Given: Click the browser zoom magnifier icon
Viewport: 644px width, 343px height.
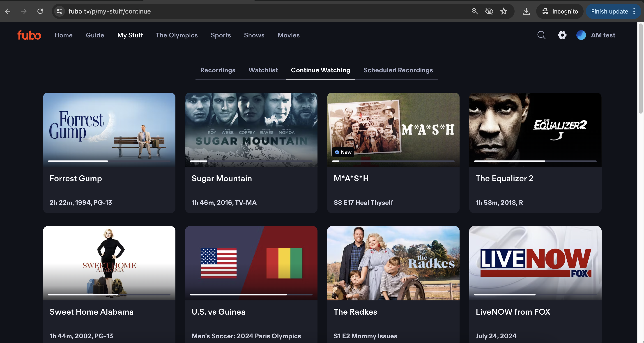Looking at the screenshot, I should click(474, 11).
